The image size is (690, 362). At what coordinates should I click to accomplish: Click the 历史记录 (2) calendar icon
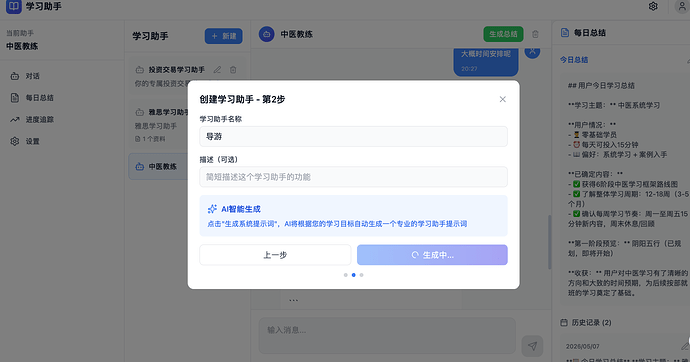[x=564, y=322]
